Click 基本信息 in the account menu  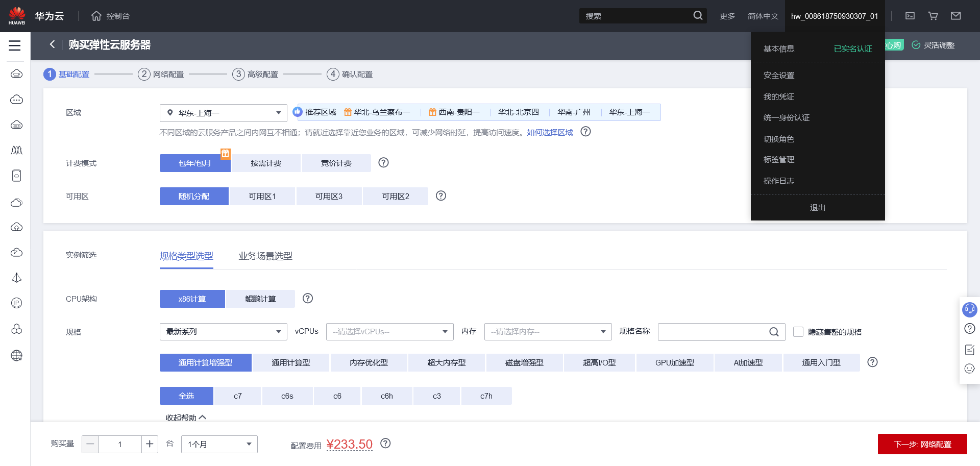pyautogui.click(x=778, y=48)
